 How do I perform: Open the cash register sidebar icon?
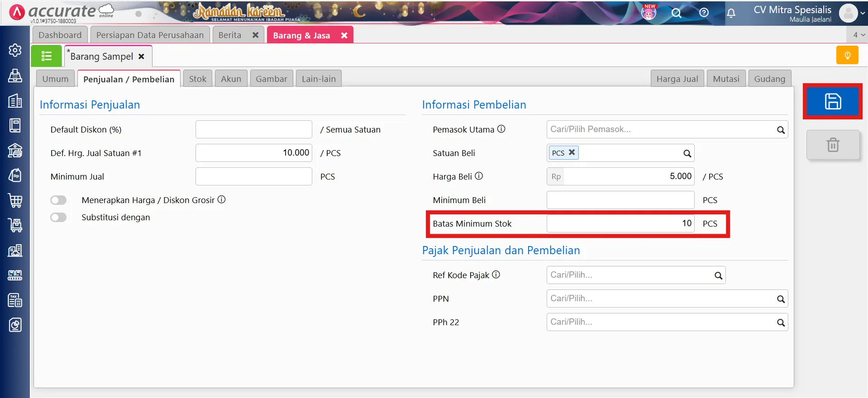pos(15,76)
